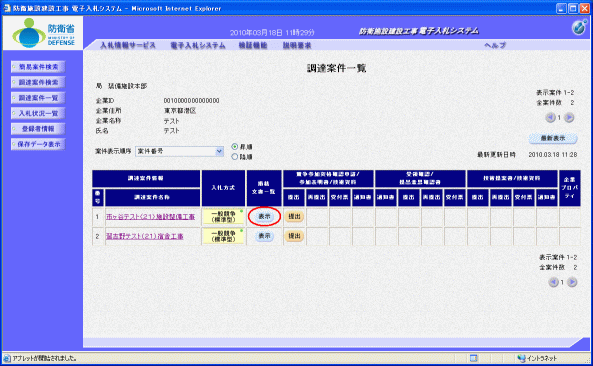Screen dimensions: 593x366
Task: Click the 企業プロパティ column header
Action: click(570, 188)
